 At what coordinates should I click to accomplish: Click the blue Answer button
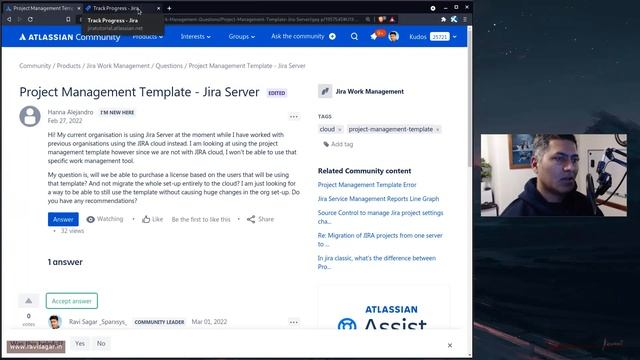pyautogui.click(x=63, y=219)
